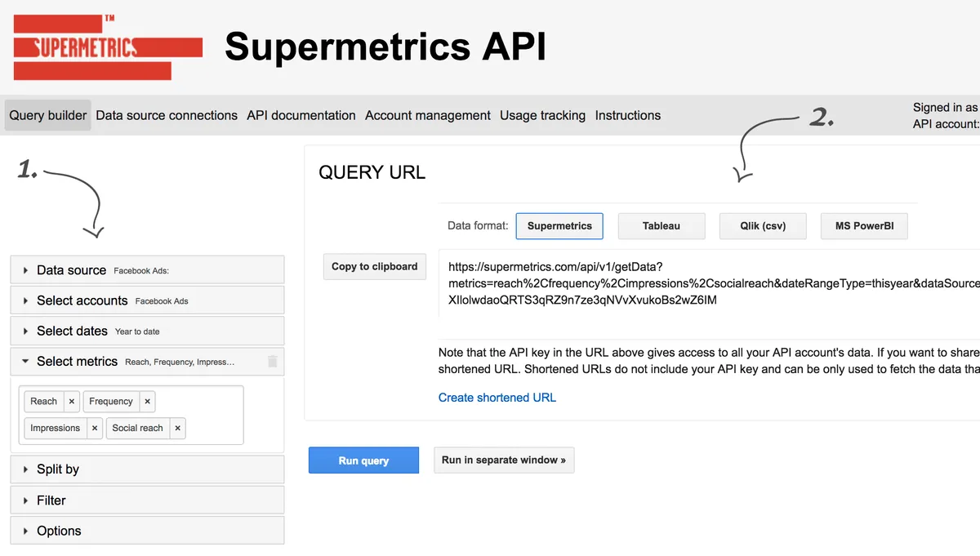Remove the Reach metric tag
Screen dimensions: 980x556
coord(72,402)
